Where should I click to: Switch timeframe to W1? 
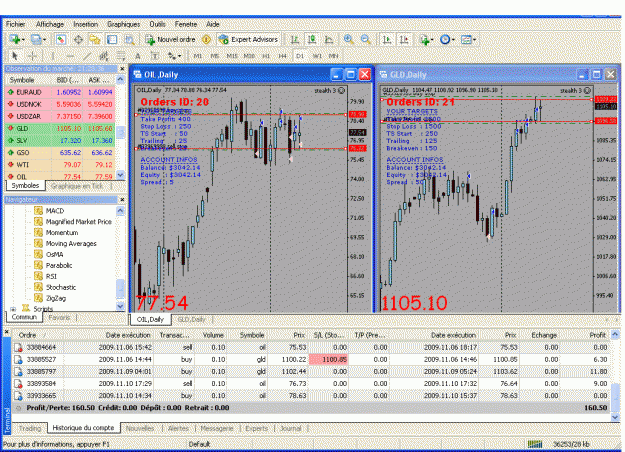[x=317, y=56]
